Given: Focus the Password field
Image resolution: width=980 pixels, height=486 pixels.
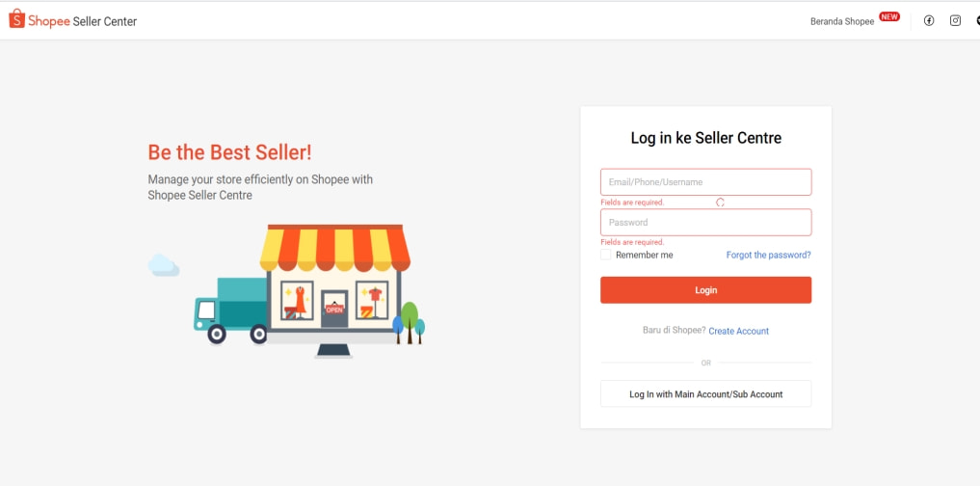Looking at the screenshot, I should pyautogui.click(x=705, y=222).
